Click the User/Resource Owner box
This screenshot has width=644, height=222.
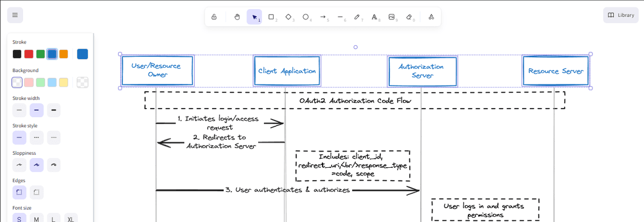coord(157,70)
